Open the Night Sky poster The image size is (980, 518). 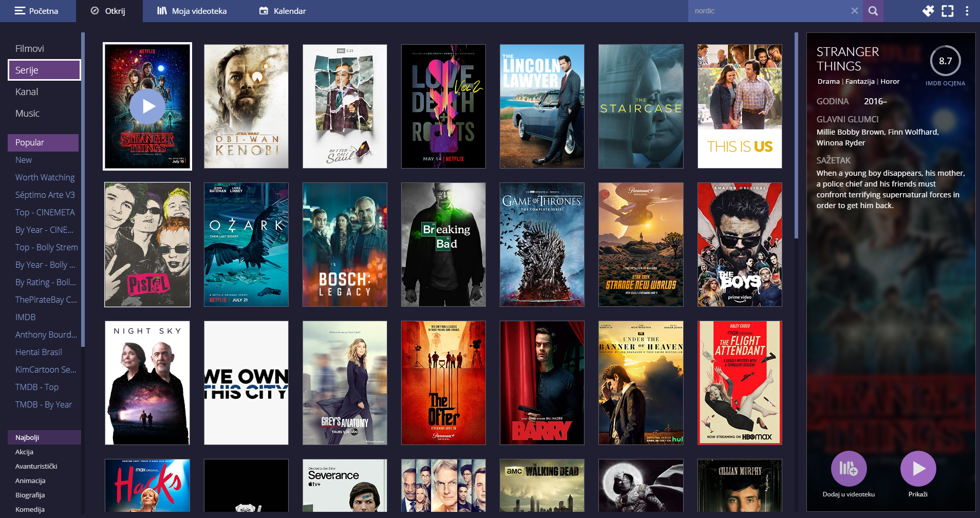(x=147, y=383)
